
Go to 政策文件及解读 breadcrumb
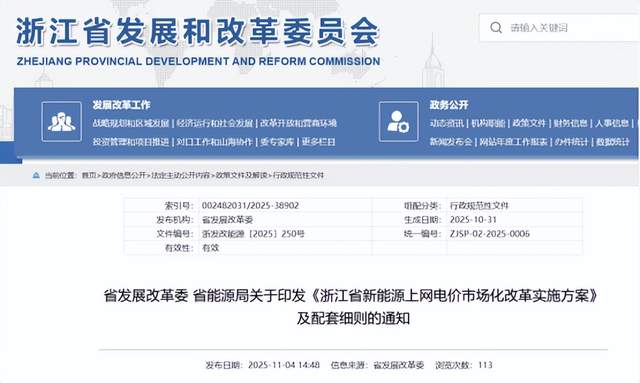(x=241, y=175)
